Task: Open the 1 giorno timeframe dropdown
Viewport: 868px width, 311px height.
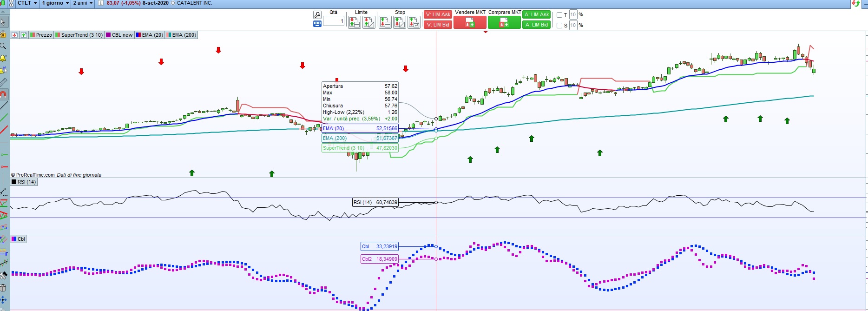Action: pos(55,3)
